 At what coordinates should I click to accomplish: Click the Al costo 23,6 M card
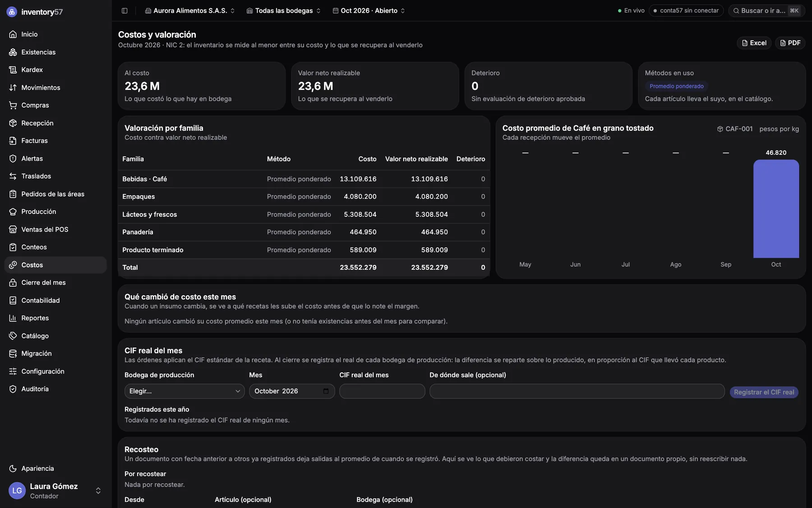(202, 86)
